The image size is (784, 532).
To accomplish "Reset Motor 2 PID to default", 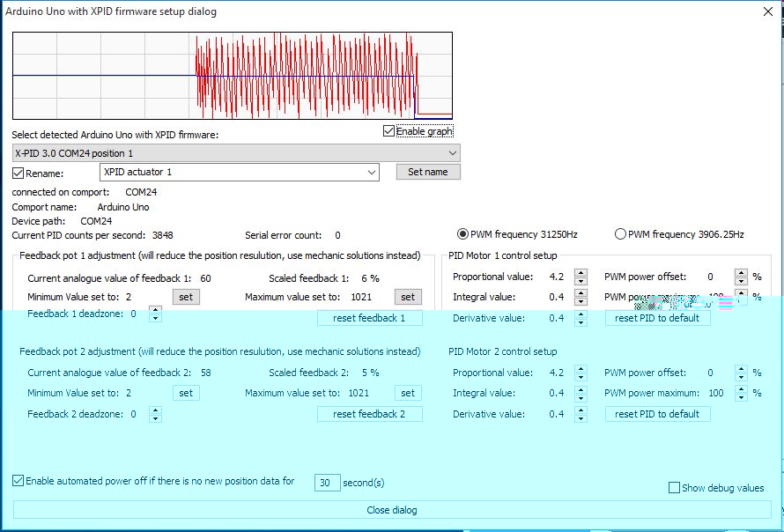I will pos(657,414).
